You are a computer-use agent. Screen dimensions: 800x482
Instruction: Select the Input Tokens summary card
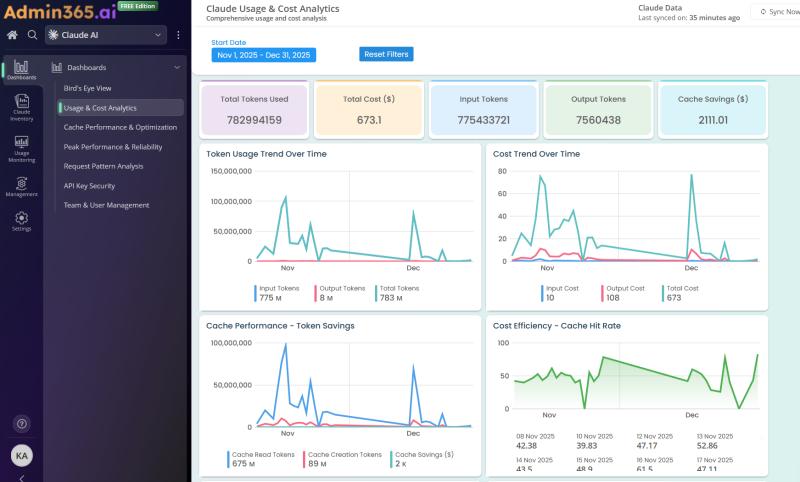coord(484,110)
